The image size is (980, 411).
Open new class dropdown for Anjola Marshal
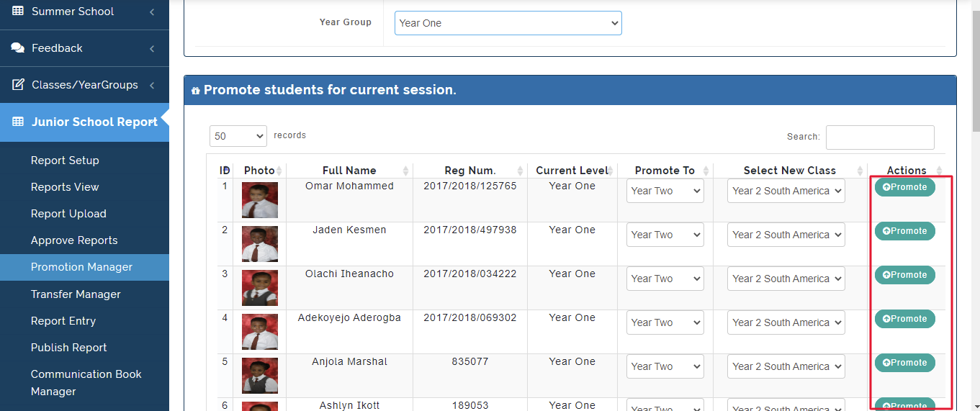pos(786,366)
